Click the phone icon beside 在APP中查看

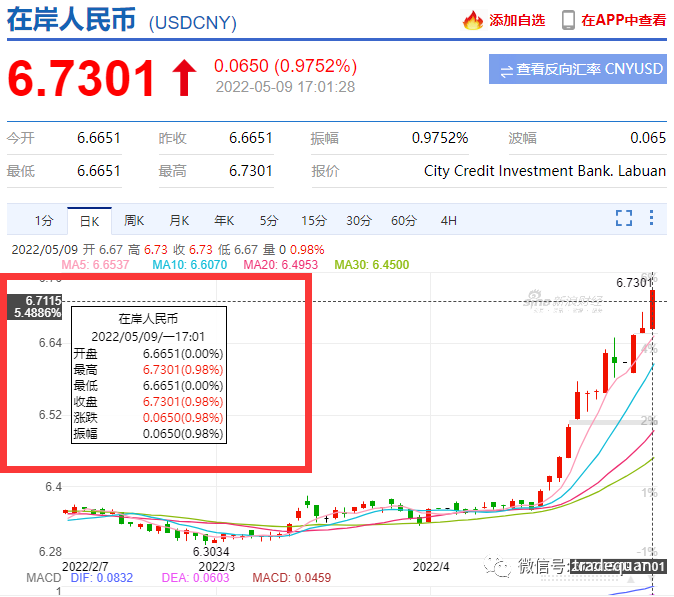(x=568, y=20)
